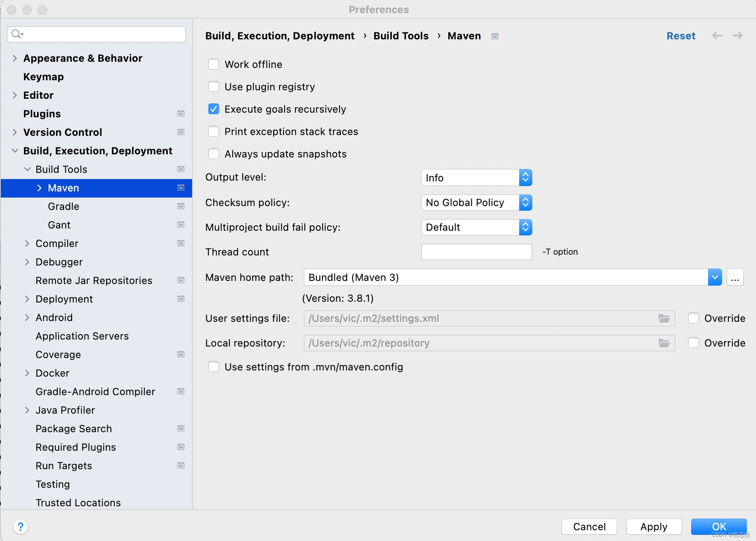Click the Thread count input field
Viewport: 756px width, 541px height.
pos(476,252)
